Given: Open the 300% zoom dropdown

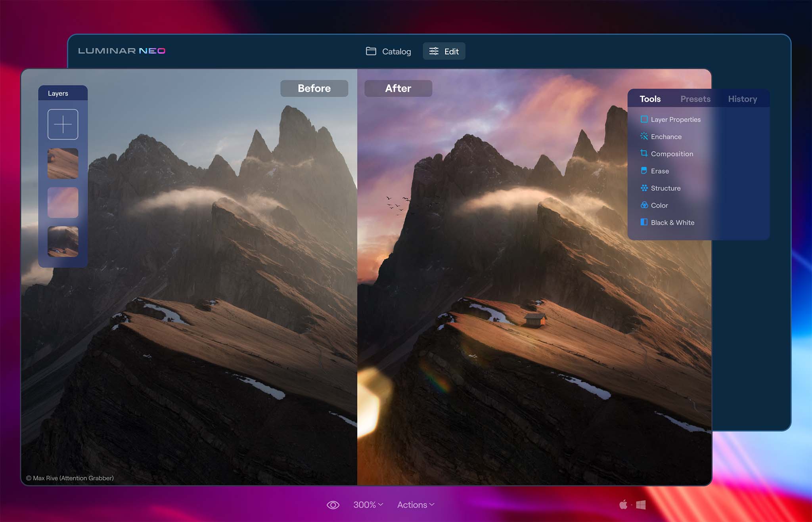Looking at the screenshot, I should click(368, 505).
